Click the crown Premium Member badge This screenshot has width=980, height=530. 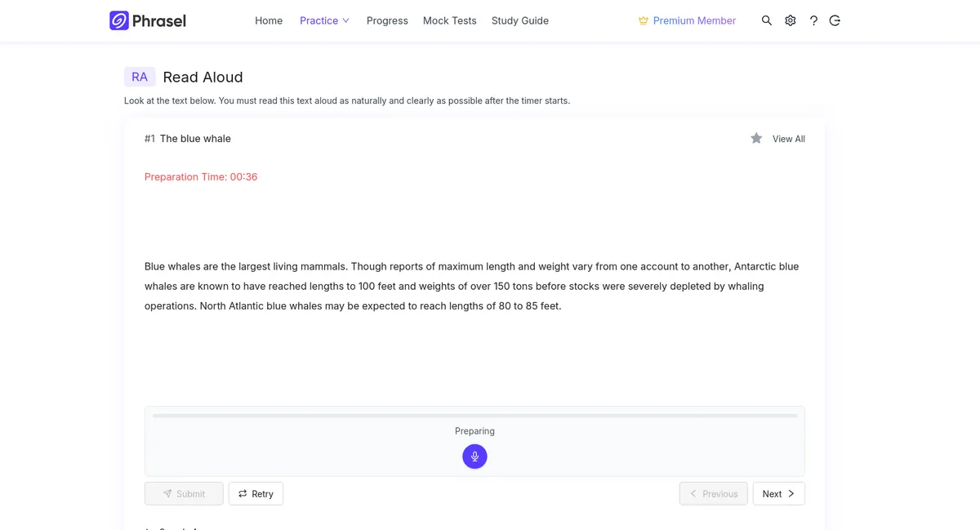pos(687,20)
